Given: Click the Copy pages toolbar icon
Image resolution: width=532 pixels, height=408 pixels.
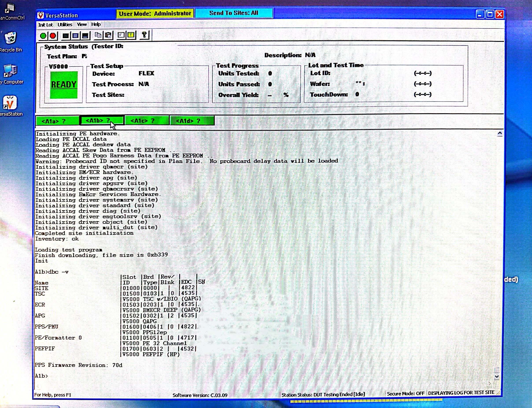Looking at the screenshot, I should [x=98, y=35].
